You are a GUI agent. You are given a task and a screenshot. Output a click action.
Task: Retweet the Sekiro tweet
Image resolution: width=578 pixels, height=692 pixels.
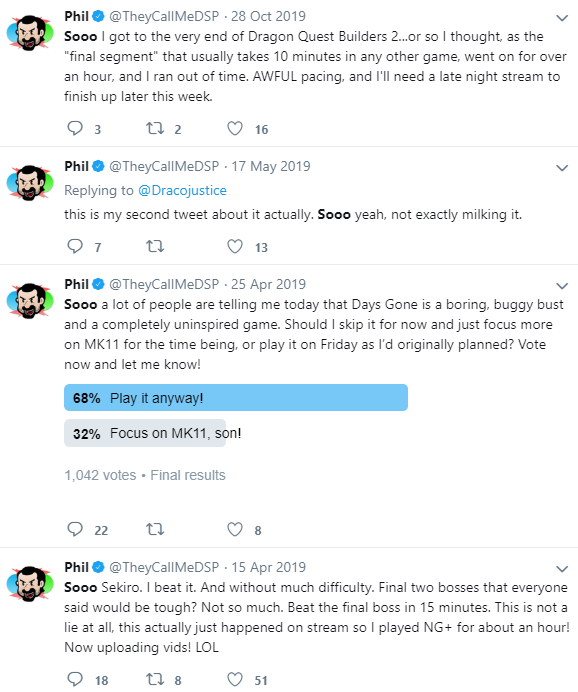click(155, 679)
